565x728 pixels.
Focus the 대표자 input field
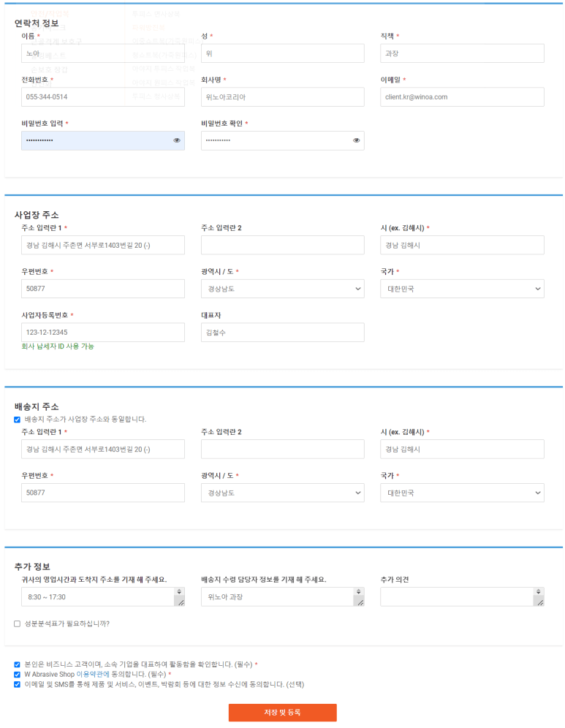click(282, 333)
